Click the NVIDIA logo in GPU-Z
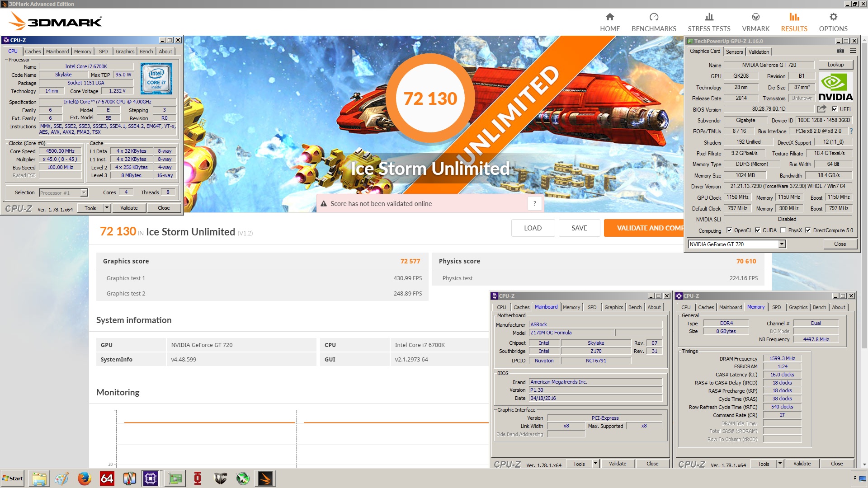This screenshot has width=868, height=488. pos(835,87)
